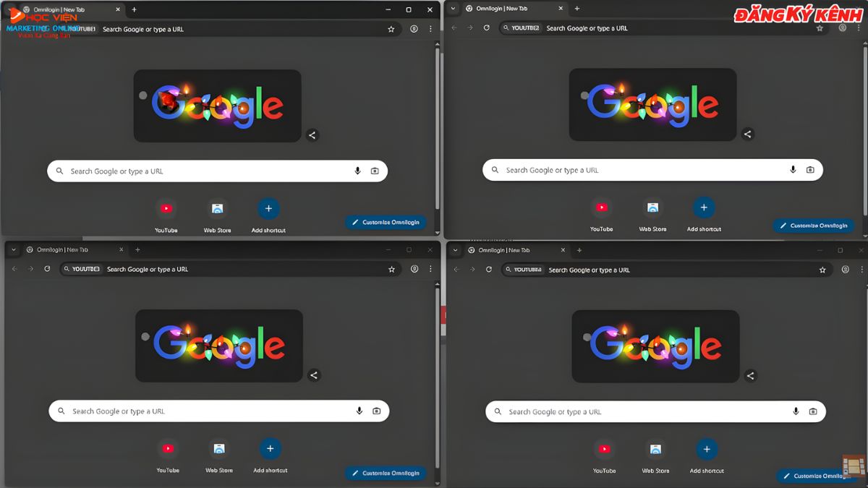
Task: Toggle the bookmark star in the YOUTUBE4 window
Action: pos(822,269)
